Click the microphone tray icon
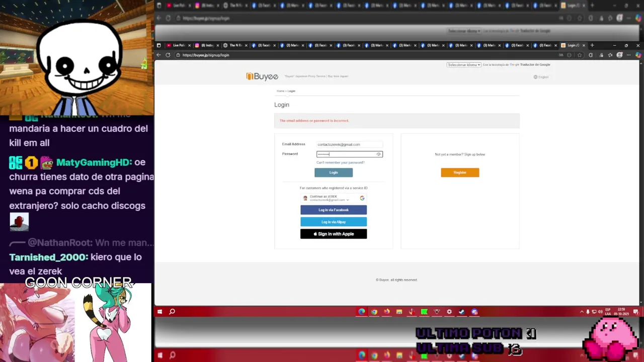Image resolution: width=644 pixels, height=362 pixels. pos(588,312)
